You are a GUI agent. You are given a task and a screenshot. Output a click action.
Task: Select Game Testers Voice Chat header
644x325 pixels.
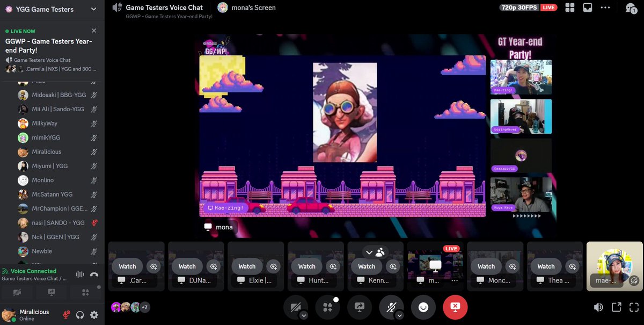coord(164,8)
